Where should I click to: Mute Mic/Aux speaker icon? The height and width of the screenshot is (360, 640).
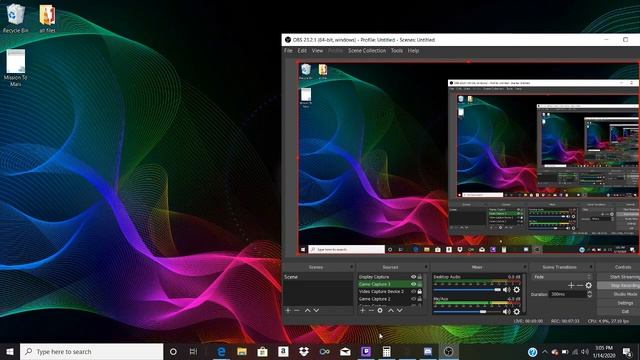507,311
